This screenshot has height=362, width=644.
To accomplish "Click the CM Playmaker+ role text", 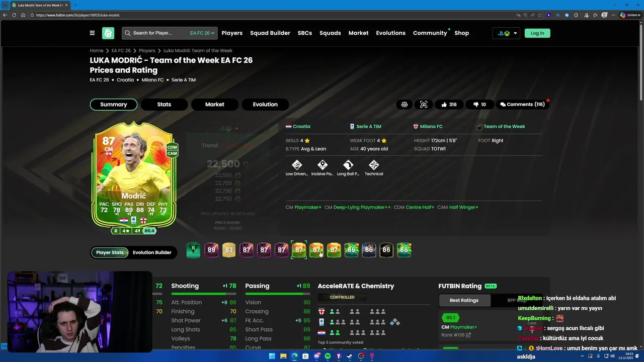I will (x=303, y=207).
